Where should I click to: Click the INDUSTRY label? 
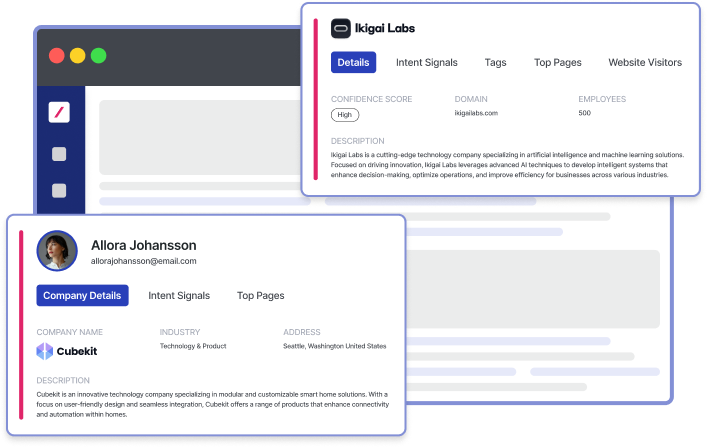point(180,332)
